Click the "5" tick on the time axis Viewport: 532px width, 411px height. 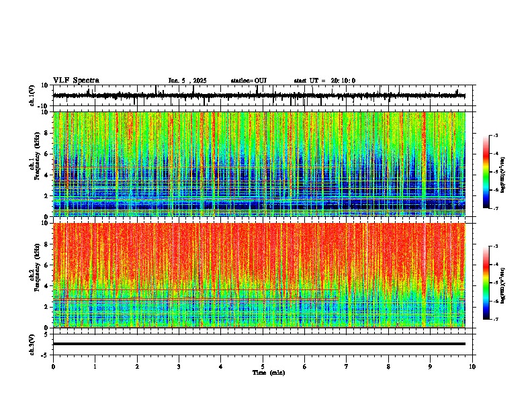click(x=263, y=367)
